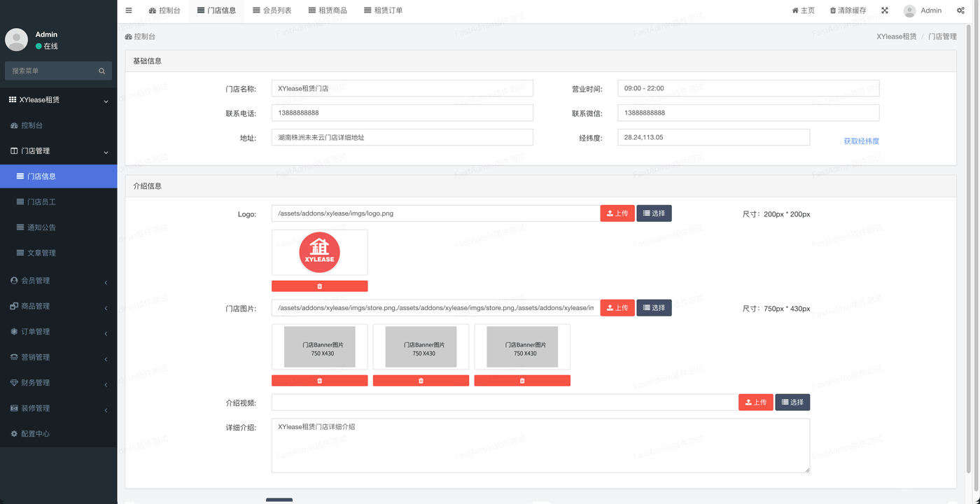This screenshot has width=980, height=504.
Task: Click the Admin profile picture in sidebar
Action: 17,40
